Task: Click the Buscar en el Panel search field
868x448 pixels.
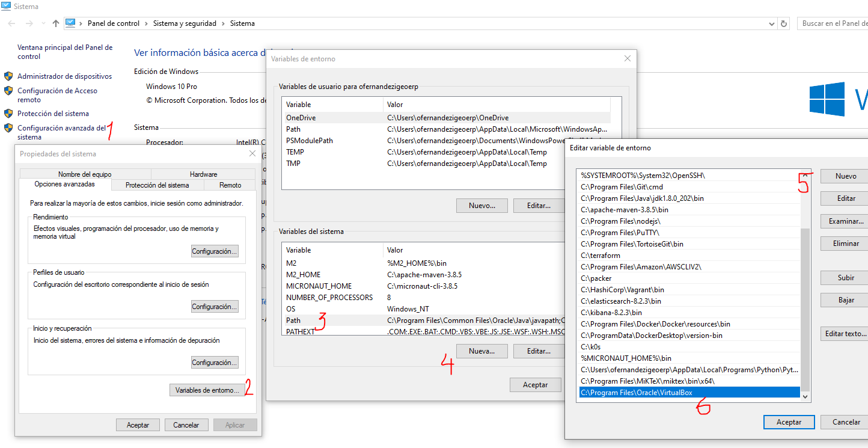Action: click(833, 23)
